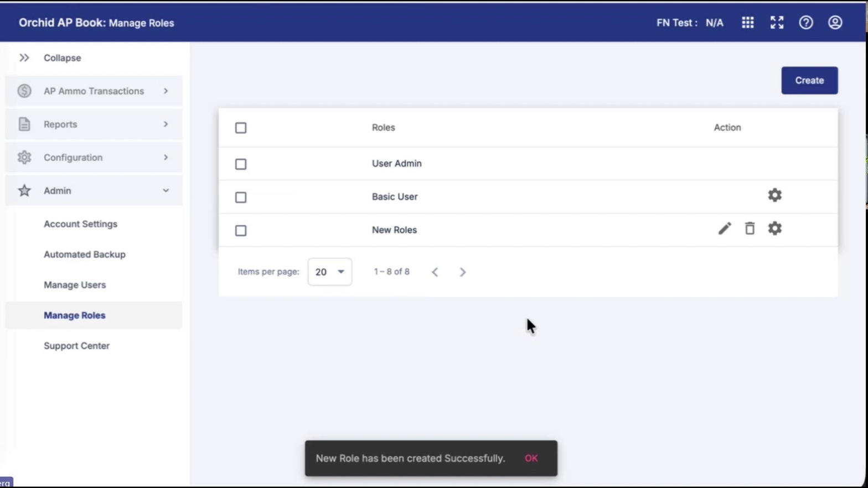868x488 pixels.
Task: Open settings gear for Basic User role
Action: [x=774, y=195]
